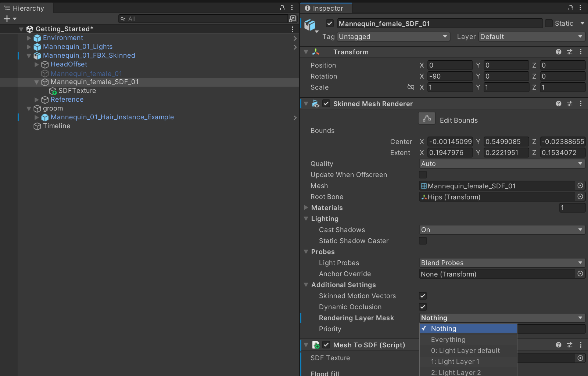Select the SDFTexture object in Hierarchy
Viewport: 588px width, 376px height.
[77, 91]
